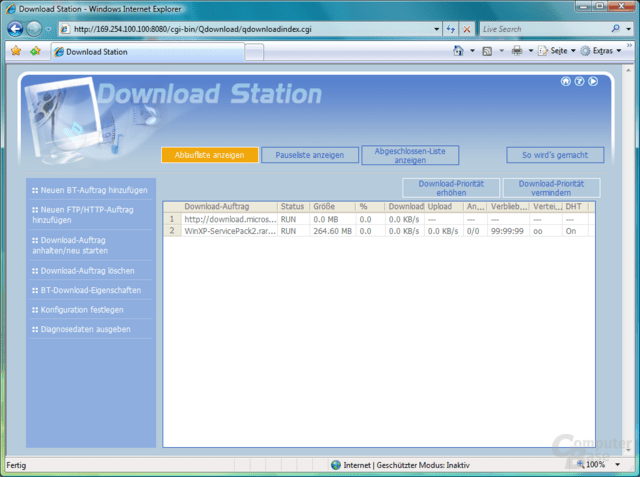
Task: Click the Download Station help icon
Action: pos(579,81)
